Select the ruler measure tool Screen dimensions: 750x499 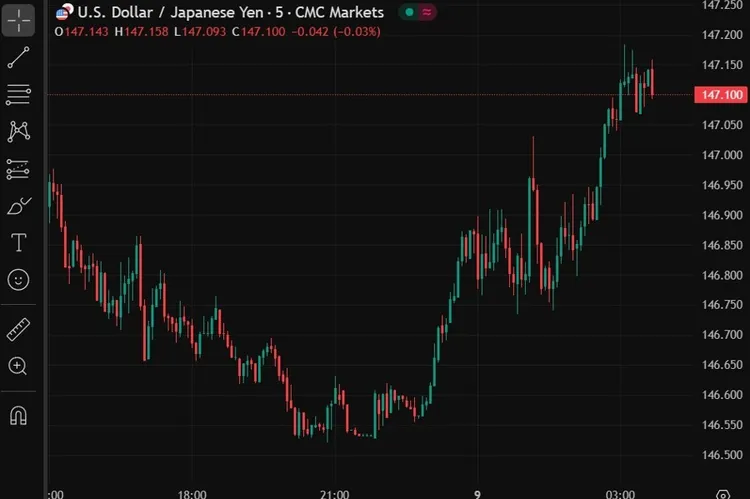click(18, 329)
